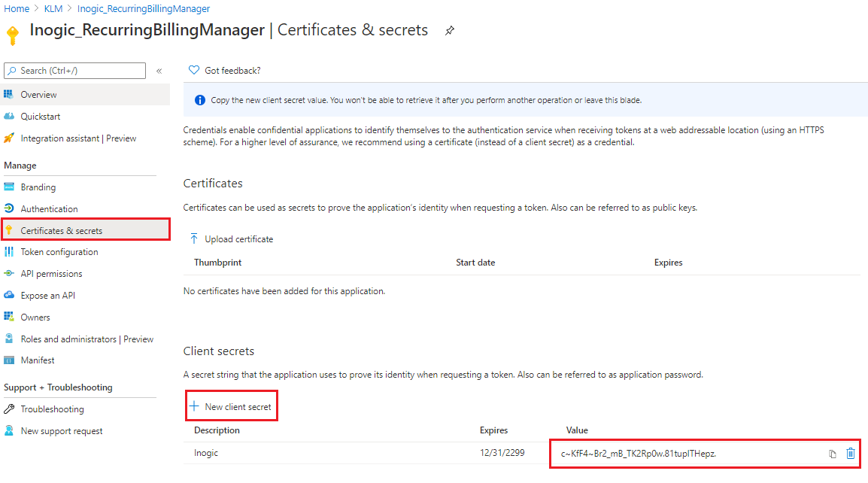
Task: Open Troubleshooting under Support
Action: [52, 409]
